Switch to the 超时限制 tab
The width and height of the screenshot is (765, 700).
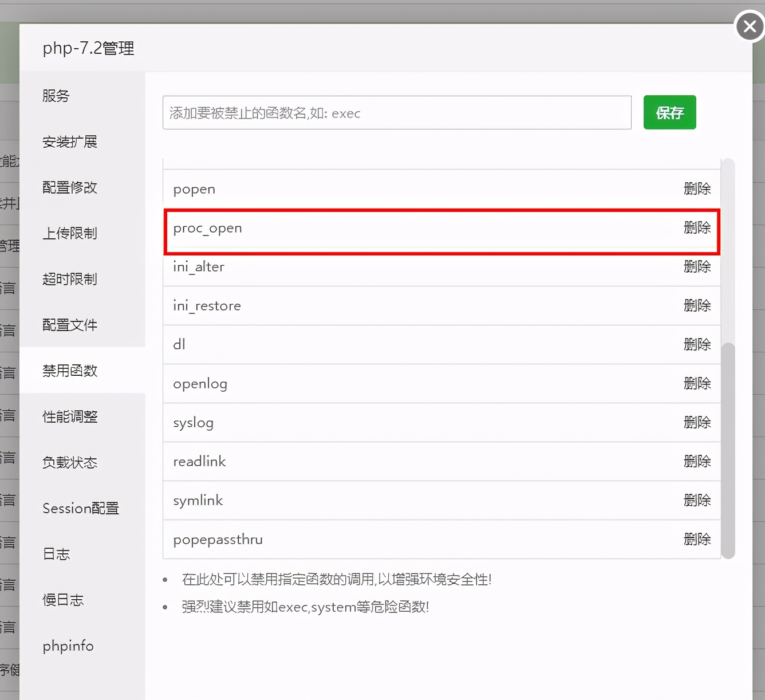69,279
